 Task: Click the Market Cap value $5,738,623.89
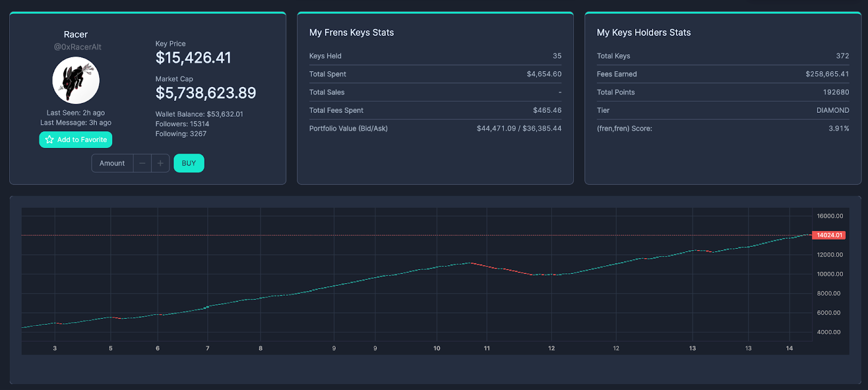(206, 93)
